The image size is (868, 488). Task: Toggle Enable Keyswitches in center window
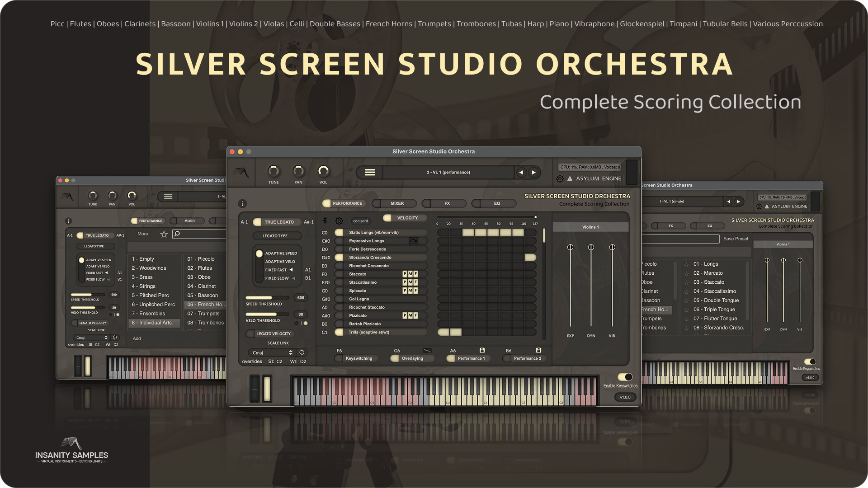click(625, 377)
